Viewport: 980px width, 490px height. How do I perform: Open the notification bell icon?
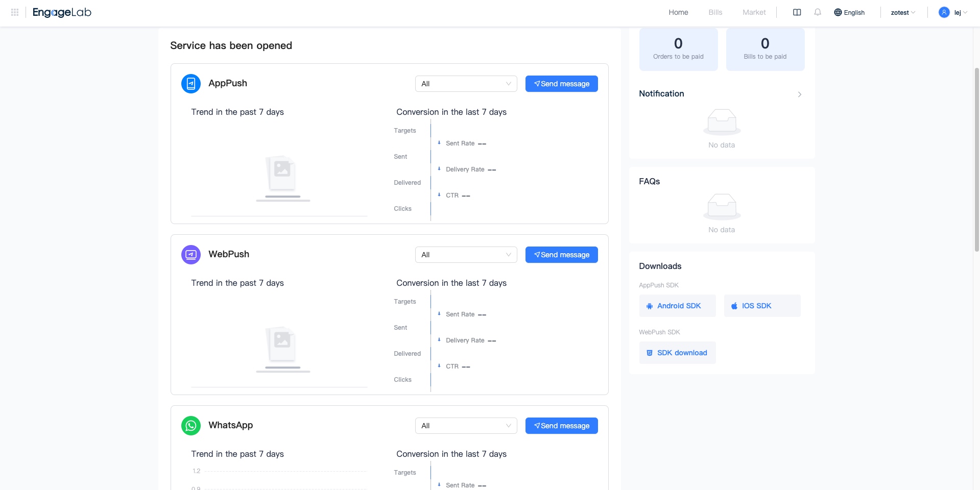(x=818, y=12)
